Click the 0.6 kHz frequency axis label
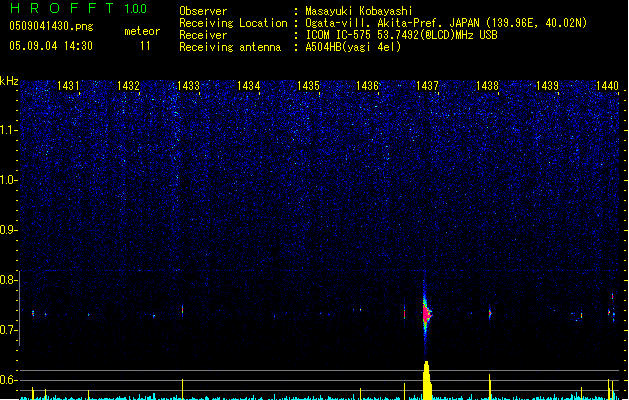The height and width of the screenshot is (400, 629). pyautogui.click(x=9, y=380)
